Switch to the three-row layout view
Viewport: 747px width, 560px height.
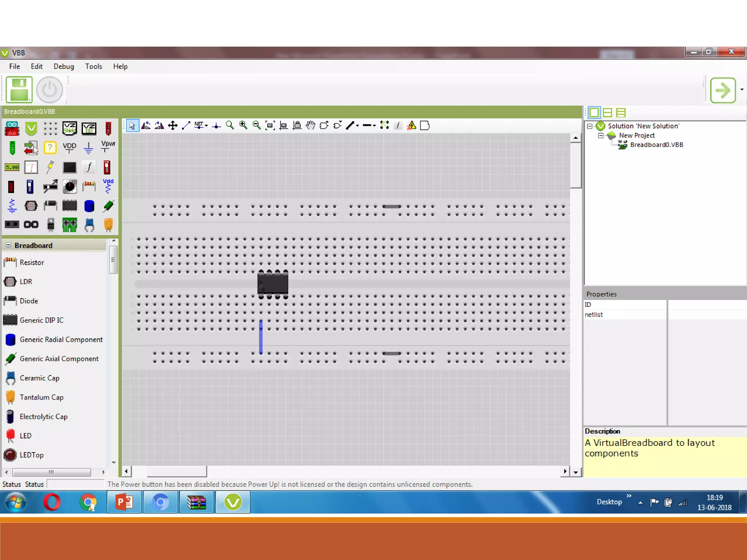pyautogui.click(x=621, y=113)
